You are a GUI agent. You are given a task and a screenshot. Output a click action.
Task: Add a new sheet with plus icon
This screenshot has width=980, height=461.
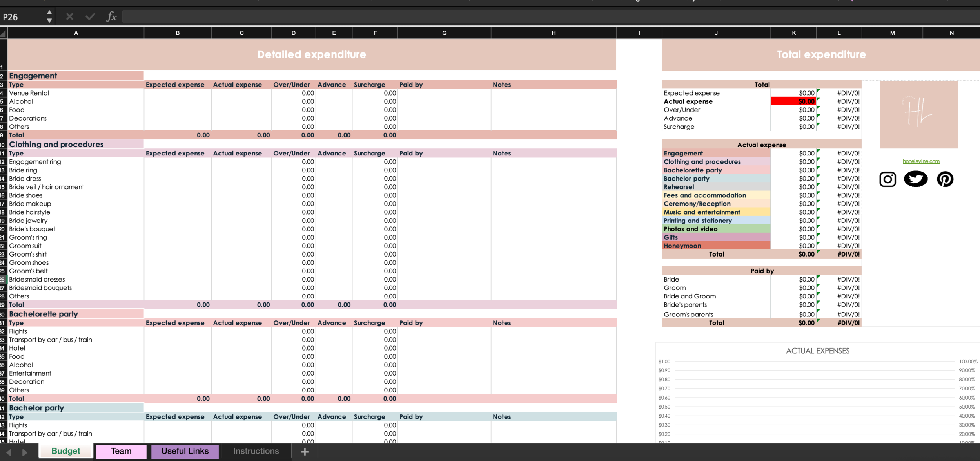pos(305,452)
